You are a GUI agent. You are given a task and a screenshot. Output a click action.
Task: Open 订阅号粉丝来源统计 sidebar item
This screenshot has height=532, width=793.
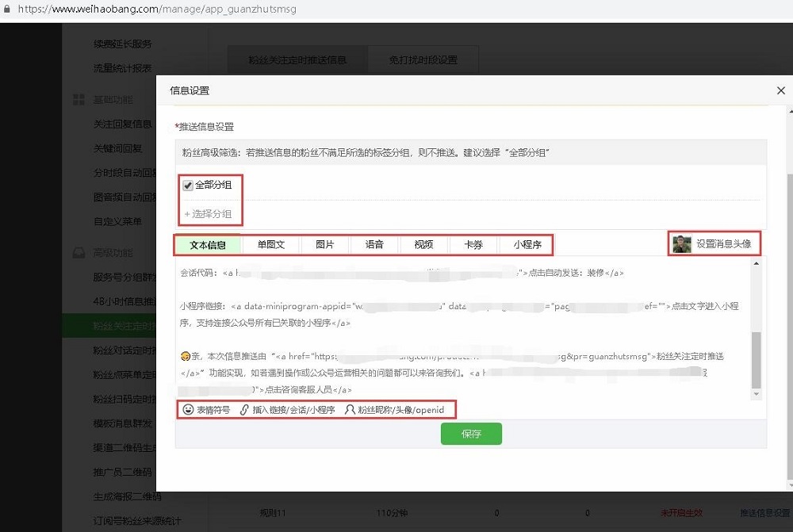137,521
